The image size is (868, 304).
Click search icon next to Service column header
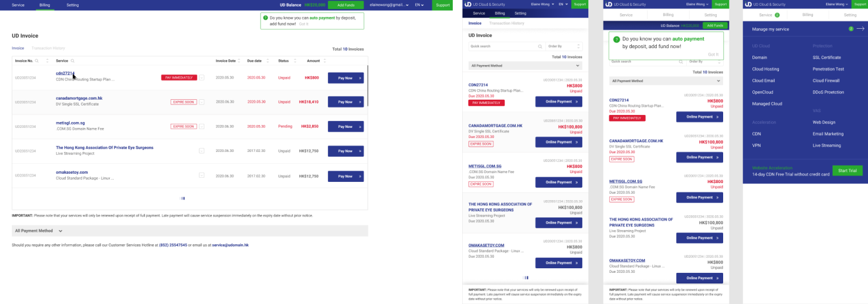coord(73,60)
